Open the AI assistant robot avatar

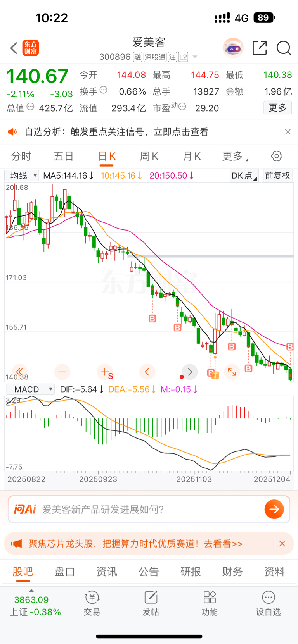click(233, 48)
